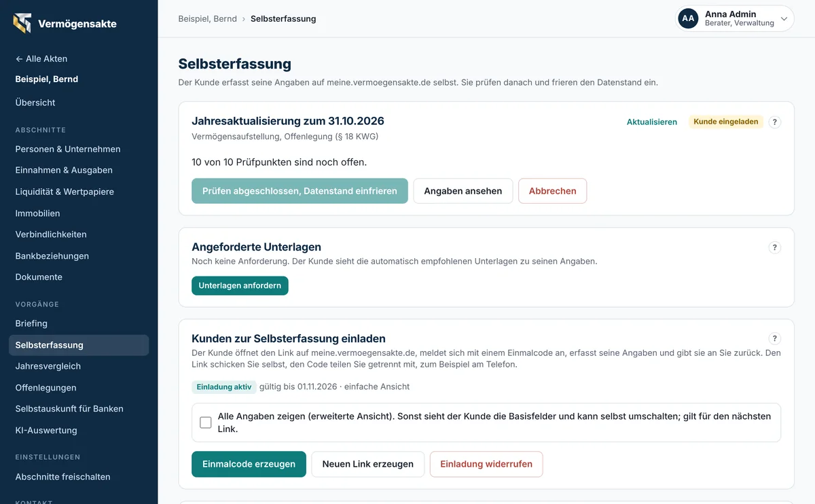Open KI-Auswertung in the sidebar
815x504 pixels.
tap(46, 431)
